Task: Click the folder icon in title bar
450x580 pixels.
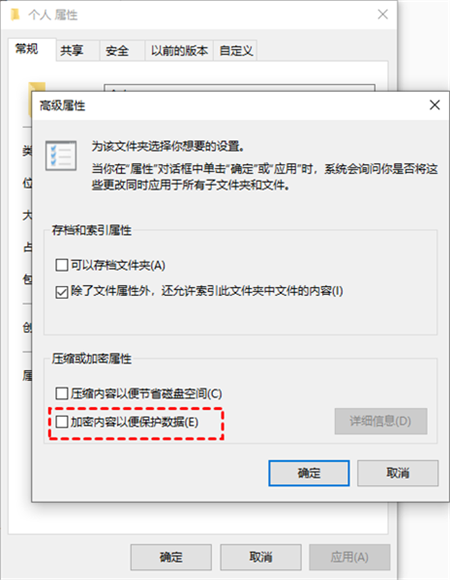Action: pos(15,15)
